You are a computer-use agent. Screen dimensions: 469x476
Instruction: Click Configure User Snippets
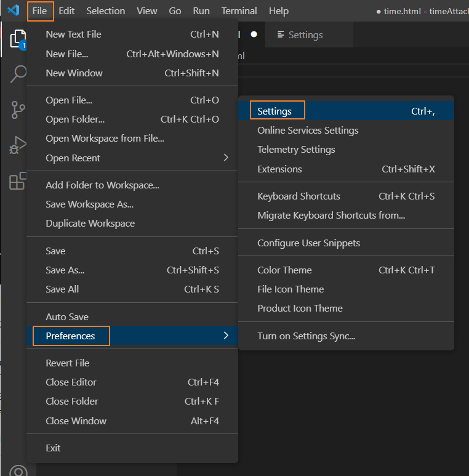tap(308, 243)
